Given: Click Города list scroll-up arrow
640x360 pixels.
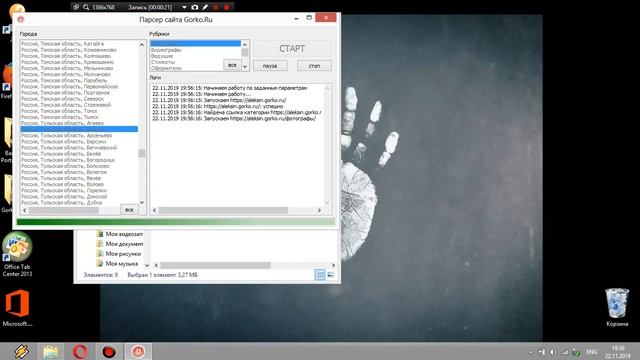Looking at the screenshot, I should click(x=142, y=44).
